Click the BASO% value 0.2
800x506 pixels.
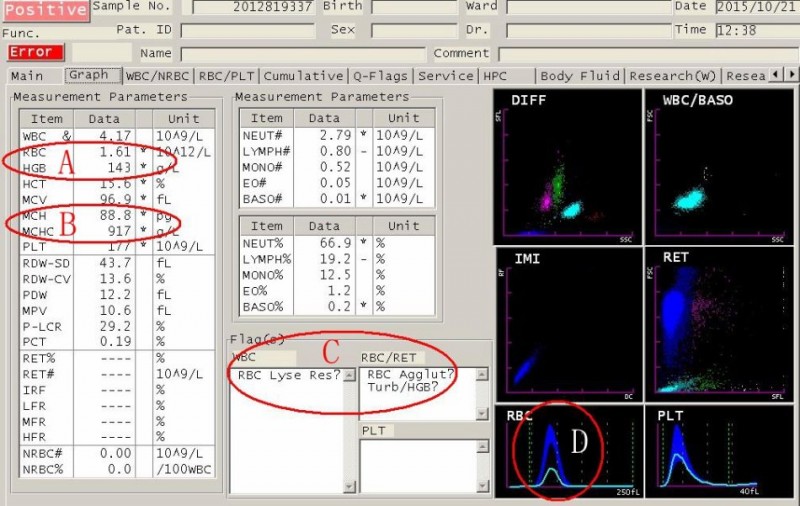tap(339, 307)
